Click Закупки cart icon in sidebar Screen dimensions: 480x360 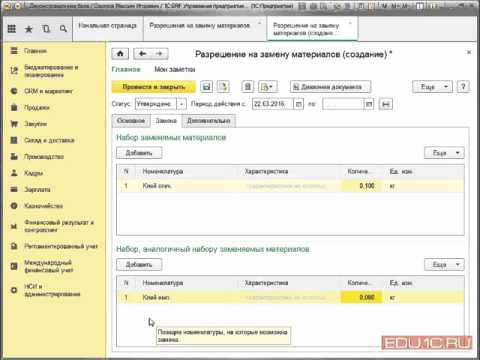tap(14, 124)
